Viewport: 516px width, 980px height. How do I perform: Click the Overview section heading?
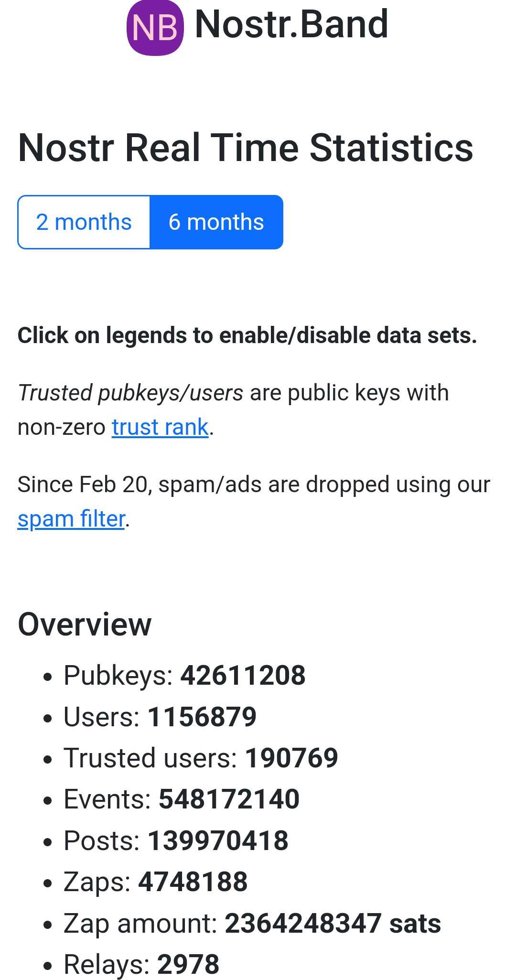[85, 624]
